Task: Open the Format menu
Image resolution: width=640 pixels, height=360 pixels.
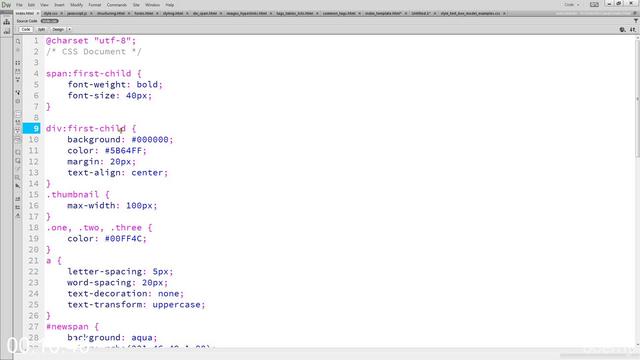Action: tap(95, 5)
